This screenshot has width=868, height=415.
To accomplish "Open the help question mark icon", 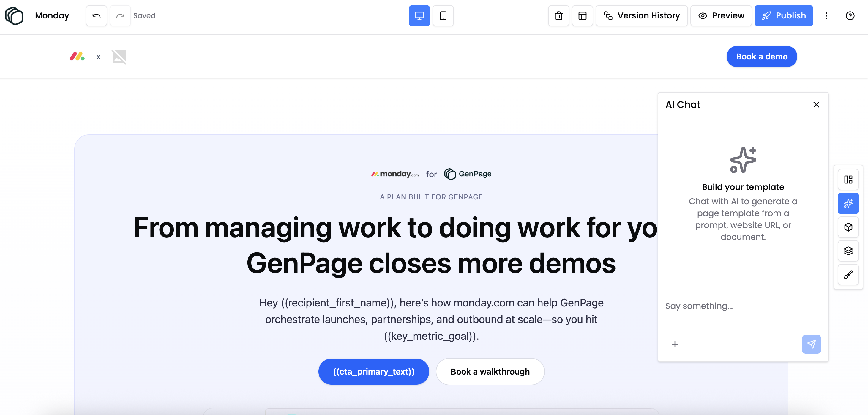I will 850,15.
